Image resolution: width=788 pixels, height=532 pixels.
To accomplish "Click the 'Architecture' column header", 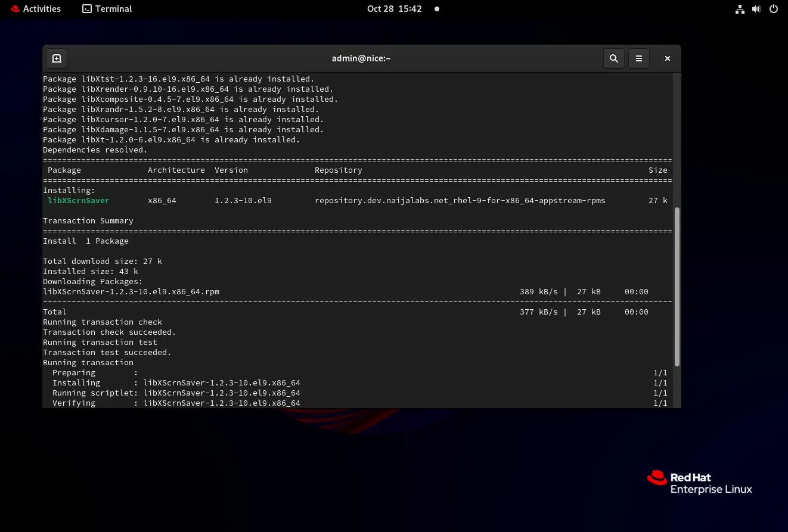I will pos(176,170).
